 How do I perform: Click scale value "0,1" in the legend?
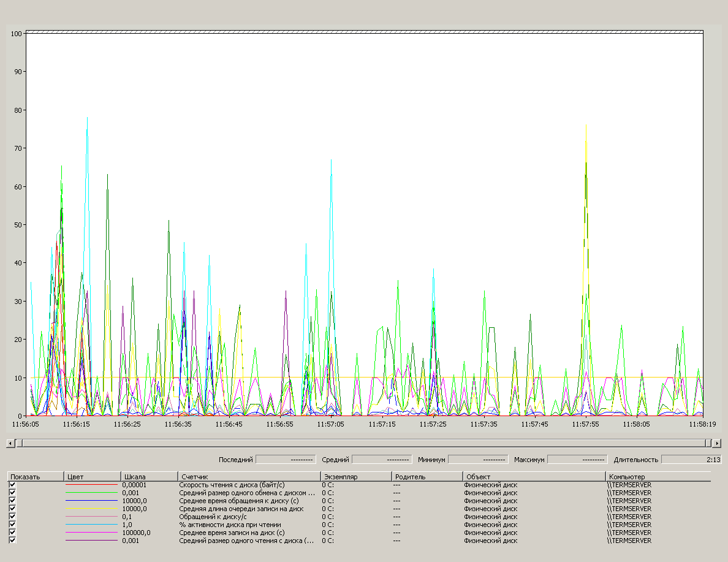tap(127, 517)
